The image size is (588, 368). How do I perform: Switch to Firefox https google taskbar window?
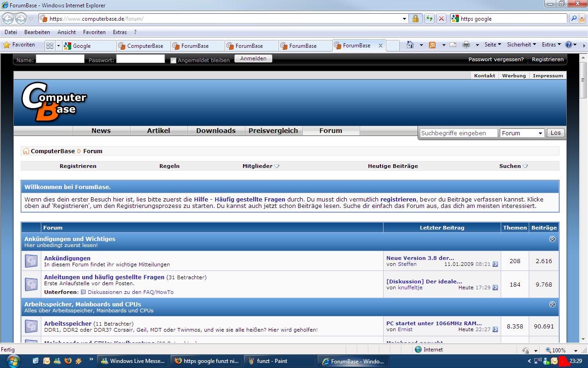(x=207, y=361)
